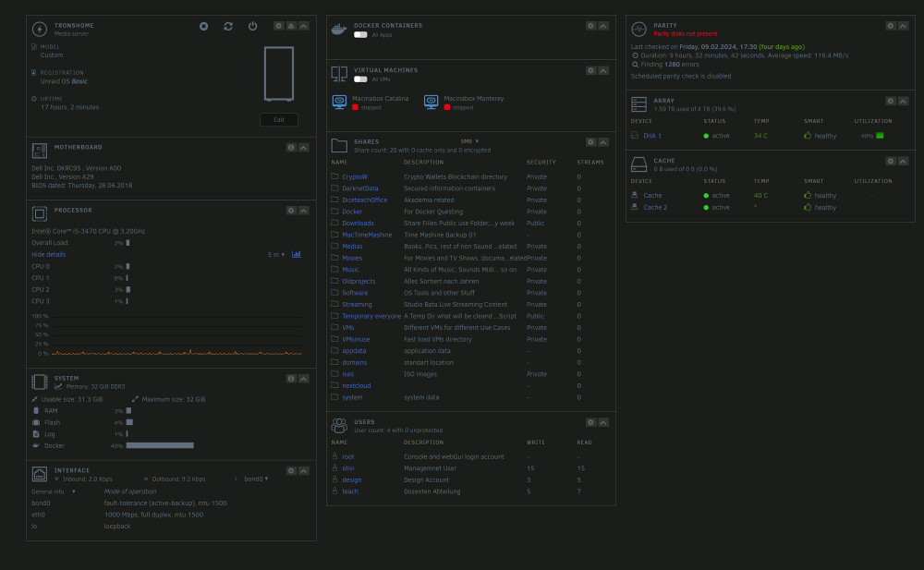Open the nextcloud share
The height and width of the screenshot is (570, 924).
[x=357, y=386]
